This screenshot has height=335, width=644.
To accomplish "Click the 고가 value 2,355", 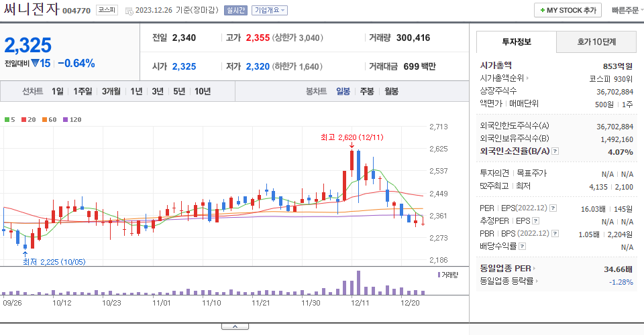I will point(258,38).
